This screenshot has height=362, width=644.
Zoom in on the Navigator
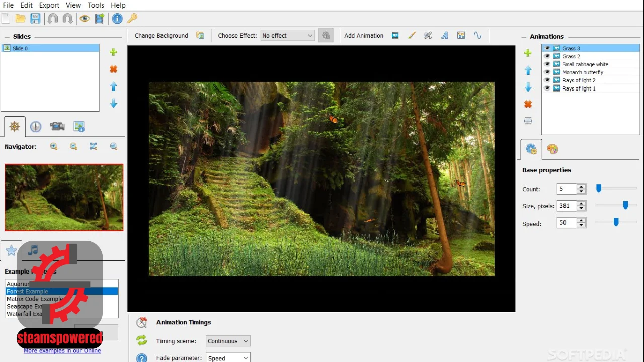(54, 146)
